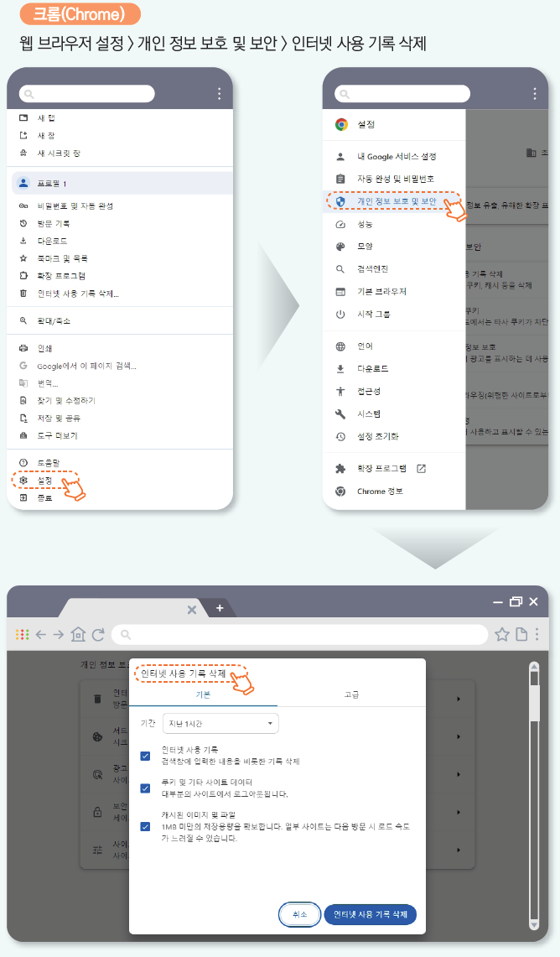Open the three-dot menu in the settings sidebar panel
This screenshot has width=560, height=957.
coord(534,93)
